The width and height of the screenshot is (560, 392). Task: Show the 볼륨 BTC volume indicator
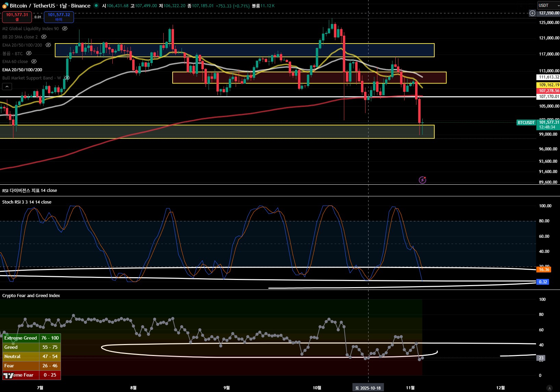tap(29, 53)
